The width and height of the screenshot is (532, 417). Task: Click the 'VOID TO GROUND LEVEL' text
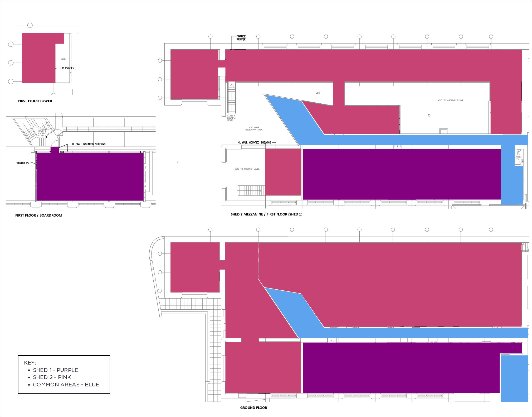pyautogui.click(x=247, y=169)
